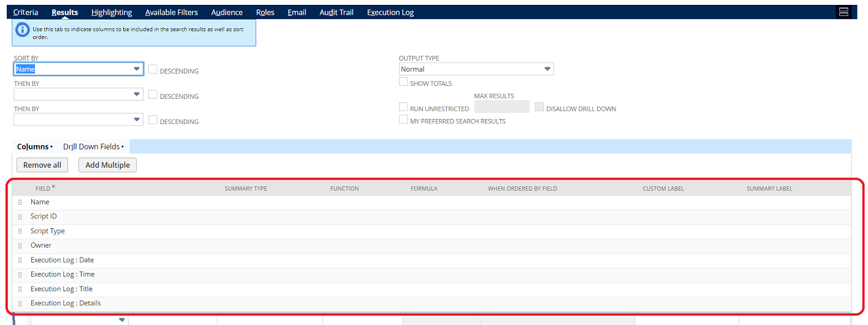Screen dimensions: 868x325
Task: Grab drag handle for Execution Log : Details
Action: [20, 304]
